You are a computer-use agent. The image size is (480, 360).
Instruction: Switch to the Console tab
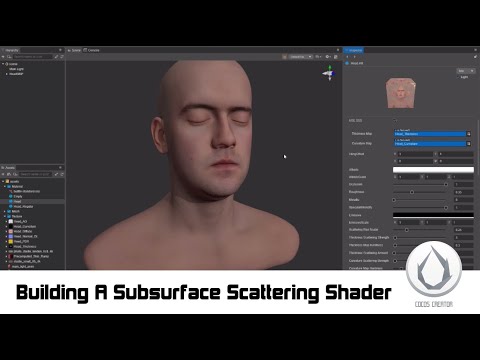coord(91,50)
